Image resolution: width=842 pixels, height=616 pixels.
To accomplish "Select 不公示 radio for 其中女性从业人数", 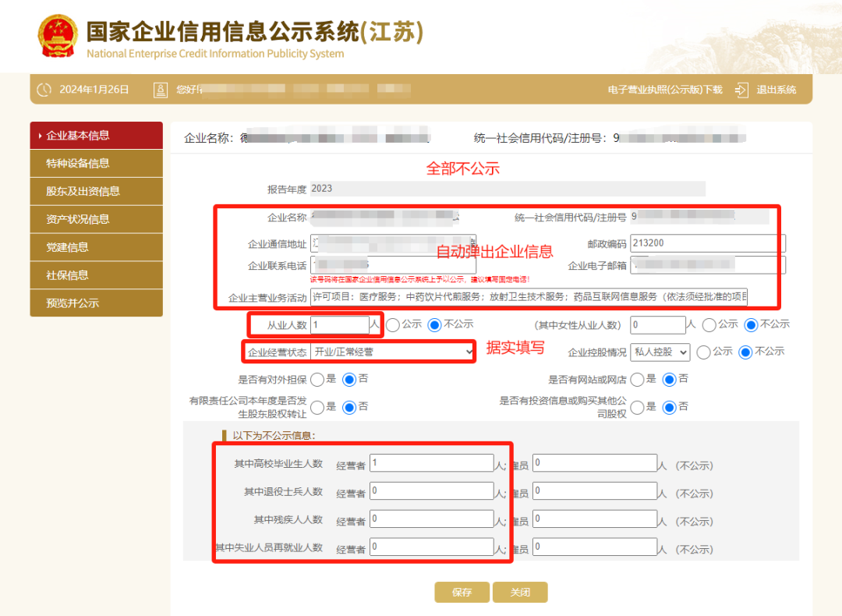I will click(x=750, y=325).
